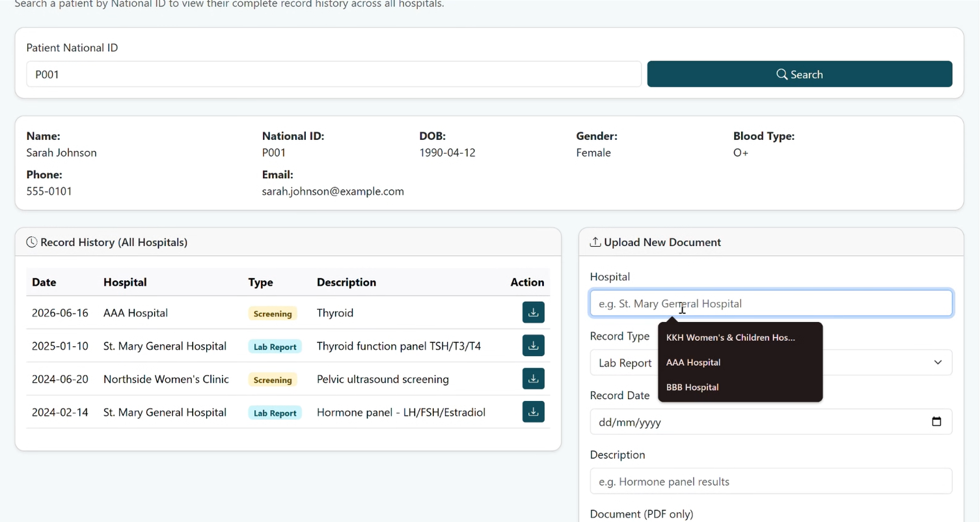980x522 pixels.
Task: Click the Type column header
Action: [x=260, y=282]
